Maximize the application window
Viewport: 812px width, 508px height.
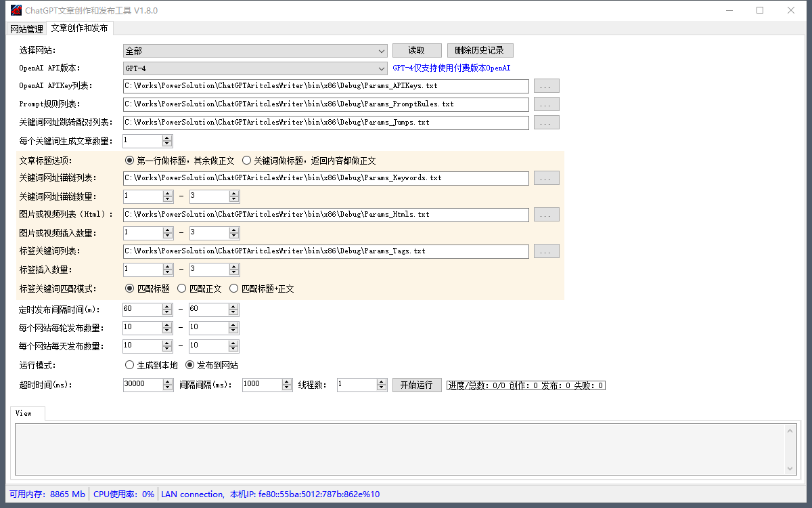[760, 10]
